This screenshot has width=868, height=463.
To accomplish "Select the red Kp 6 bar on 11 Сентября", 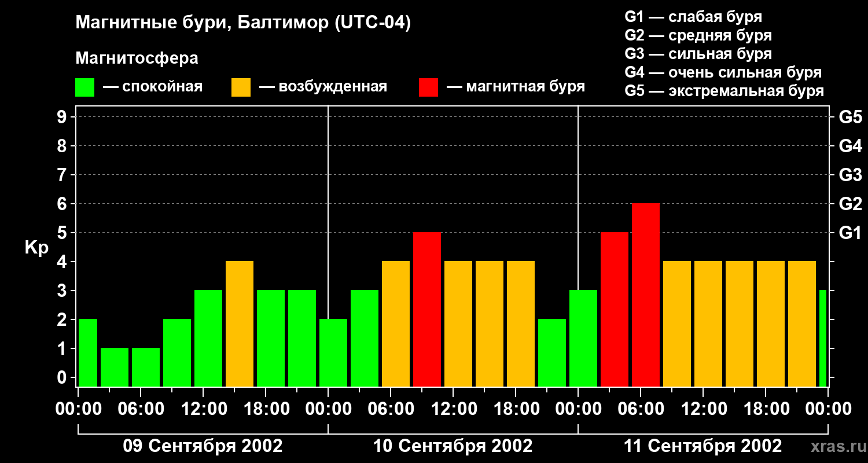I will point(646,295).
